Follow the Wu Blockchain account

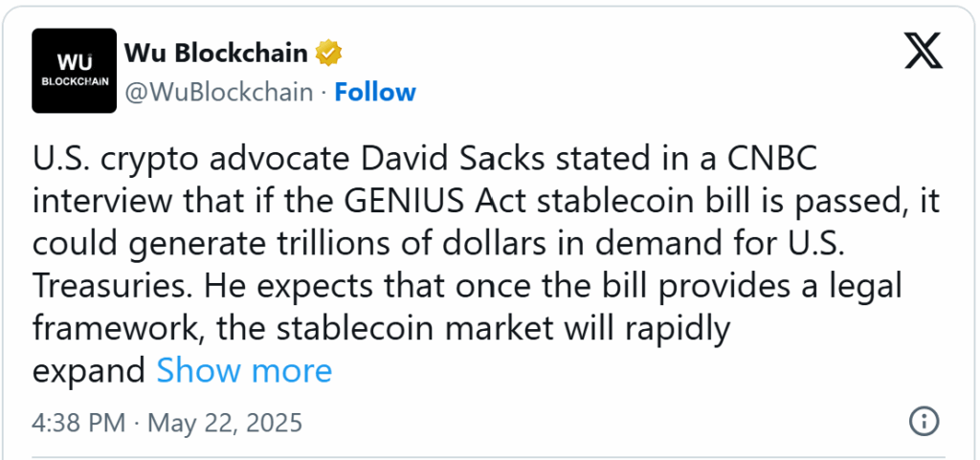pos(375,92)
